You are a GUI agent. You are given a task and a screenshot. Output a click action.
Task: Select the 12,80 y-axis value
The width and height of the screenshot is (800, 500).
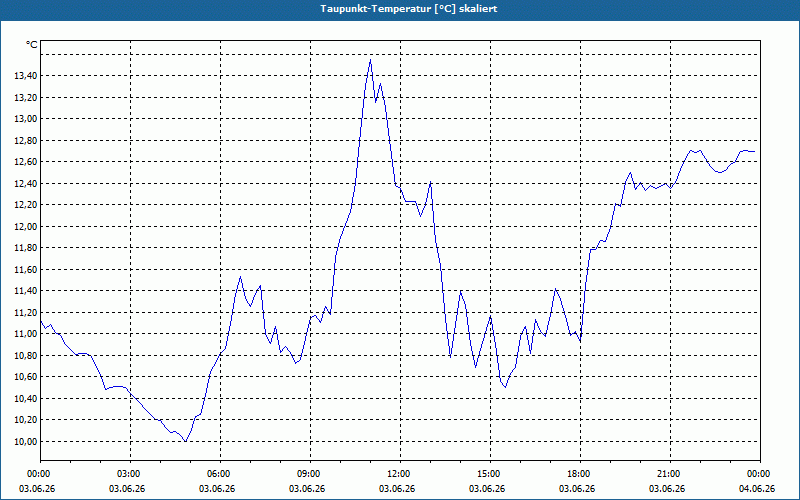[26, 140]
